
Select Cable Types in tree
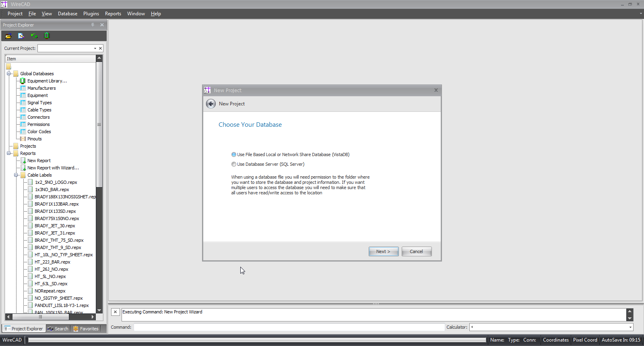tap(39, 110)
